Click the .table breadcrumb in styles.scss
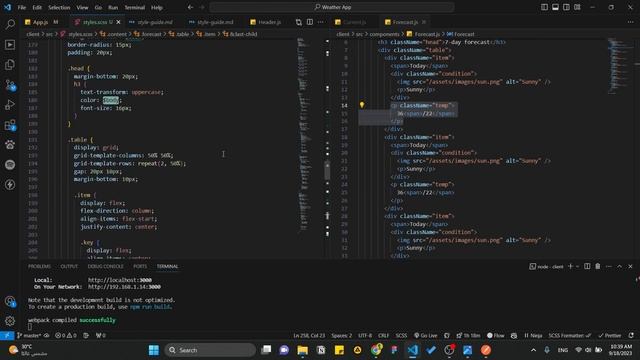This screenshot has width=640, height=360. (x=179, y=34)
